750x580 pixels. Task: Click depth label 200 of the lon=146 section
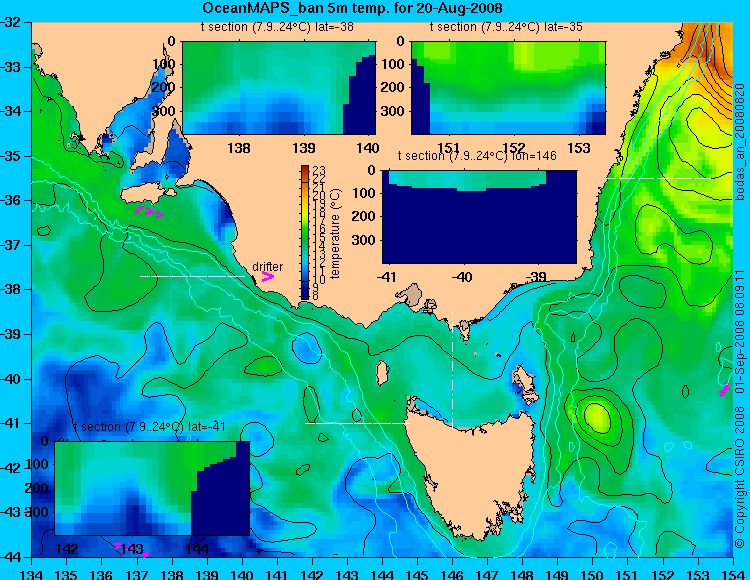365,216
